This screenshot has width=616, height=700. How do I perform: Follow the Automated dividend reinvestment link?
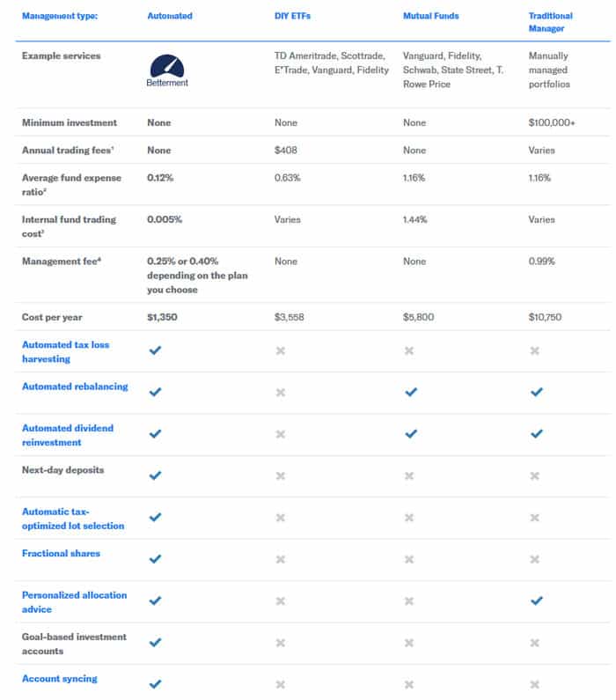[67, 435]
